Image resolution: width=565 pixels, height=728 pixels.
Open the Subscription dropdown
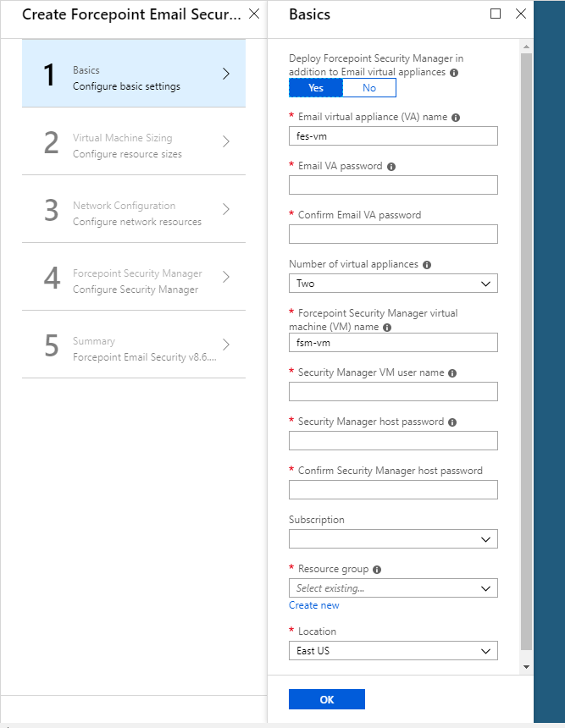[393, 539]
